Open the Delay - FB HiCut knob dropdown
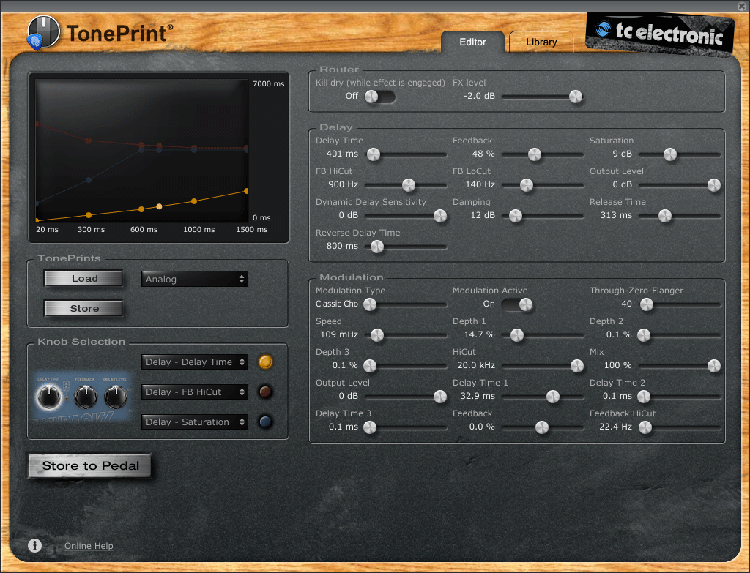Viewport: 750px width, 573px height. (194, 392)
